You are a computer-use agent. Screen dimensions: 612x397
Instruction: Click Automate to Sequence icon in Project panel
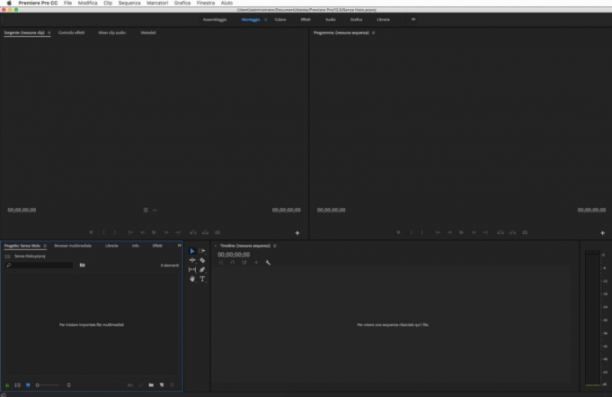point(130,385)
